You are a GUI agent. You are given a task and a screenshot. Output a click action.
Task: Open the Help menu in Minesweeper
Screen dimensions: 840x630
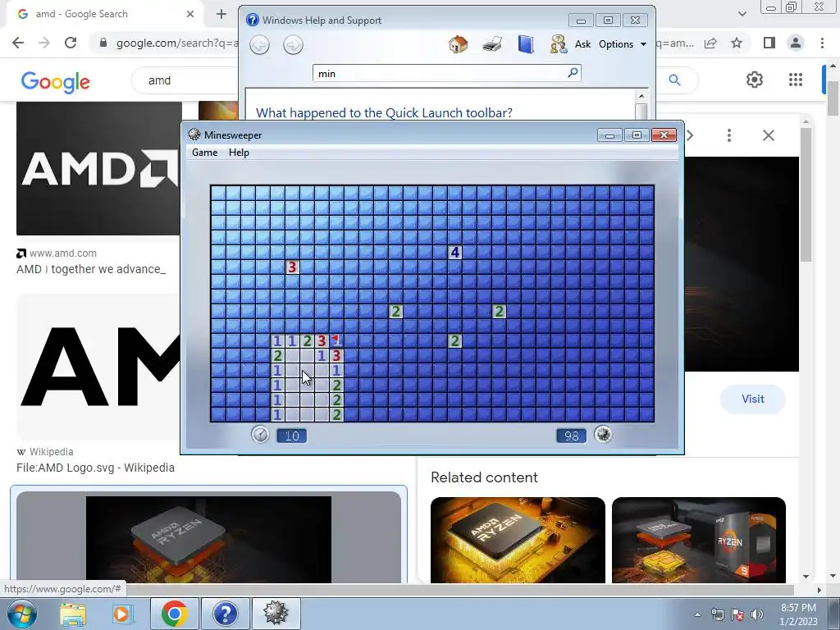click(239, 153)
